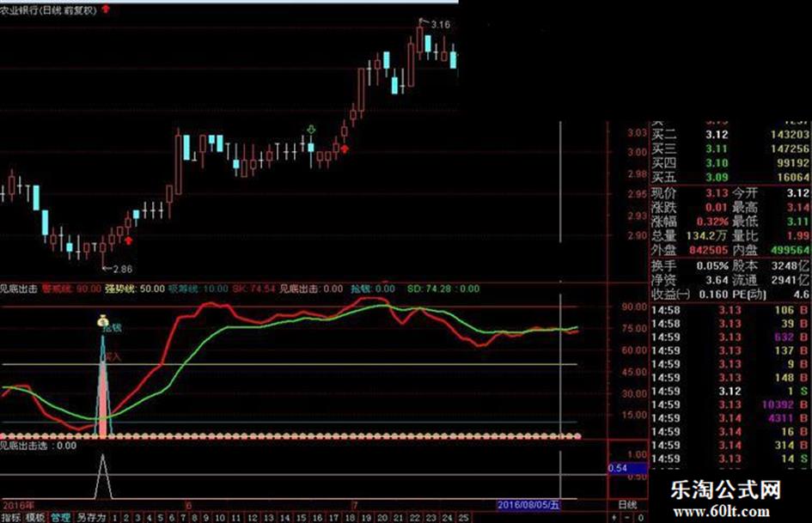Click the 农业银行(日线 前复权) chart title
This screenshot has width=812, height=523.
point(48,9)
